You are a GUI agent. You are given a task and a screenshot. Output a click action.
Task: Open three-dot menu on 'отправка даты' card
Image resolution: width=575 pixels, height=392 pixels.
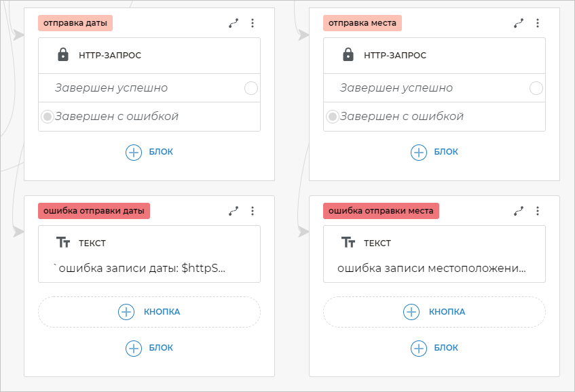point(253,23)
